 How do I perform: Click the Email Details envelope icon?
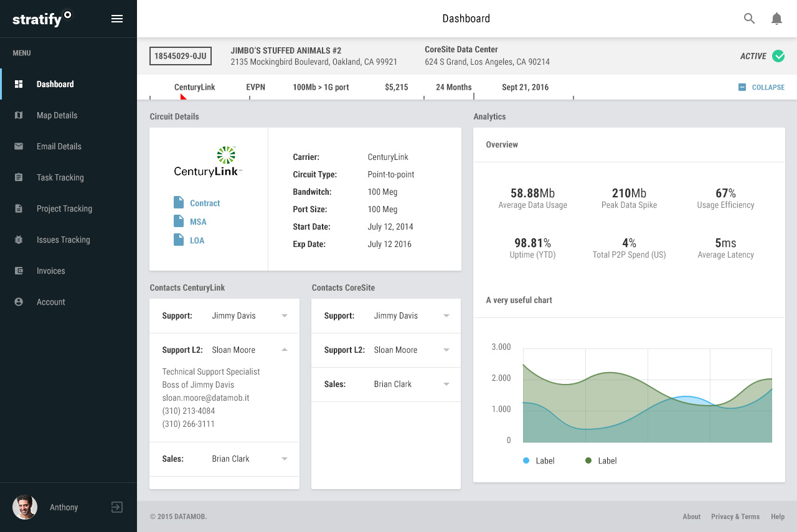[19, 146]
